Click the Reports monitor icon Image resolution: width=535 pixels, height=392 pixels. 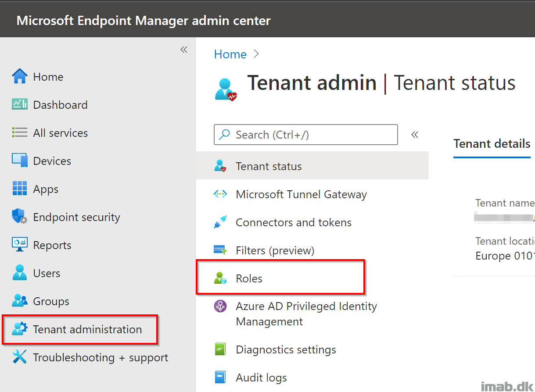[x=20, y=245]
